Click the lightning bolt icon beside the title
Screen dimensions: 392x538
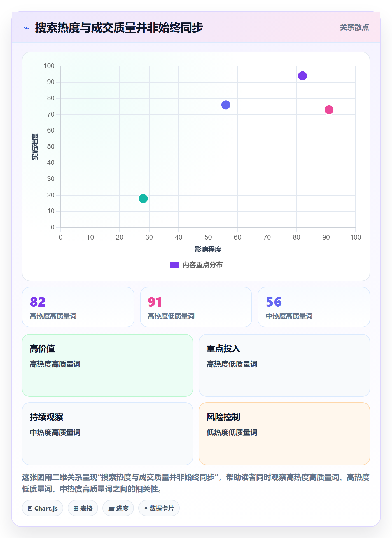click(27, 28)
